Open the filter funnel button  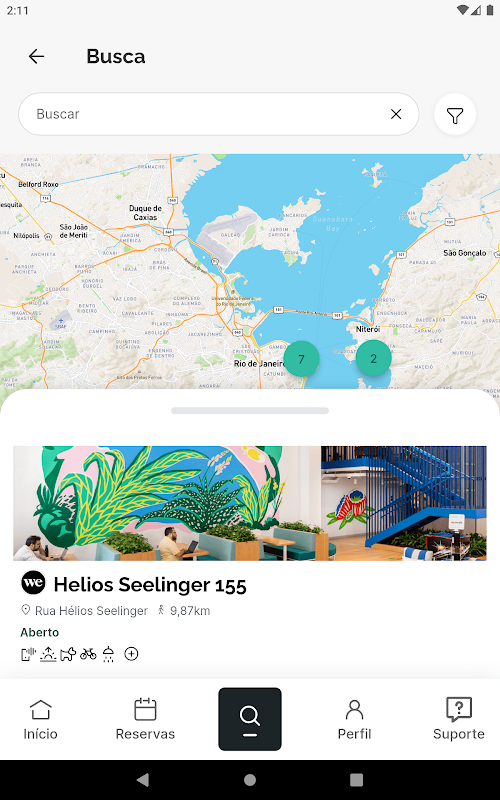(455, 114)
